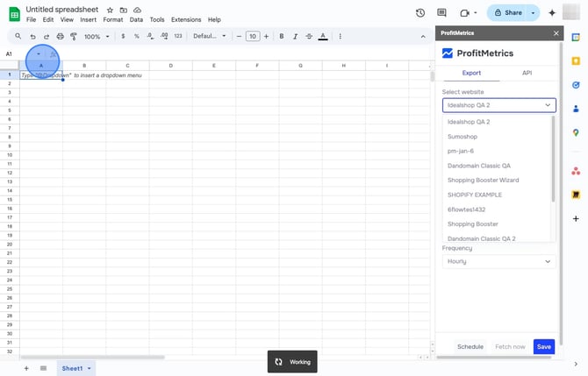Edit the font size field
Viewport: 588px width, 376px height.
[253, 36]
